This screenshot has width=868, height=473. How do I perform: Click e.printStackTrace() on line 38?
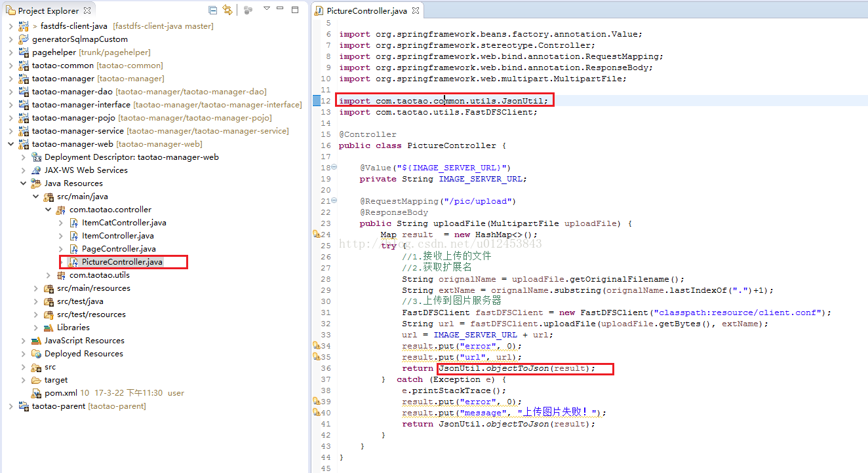tap(454, 390)
